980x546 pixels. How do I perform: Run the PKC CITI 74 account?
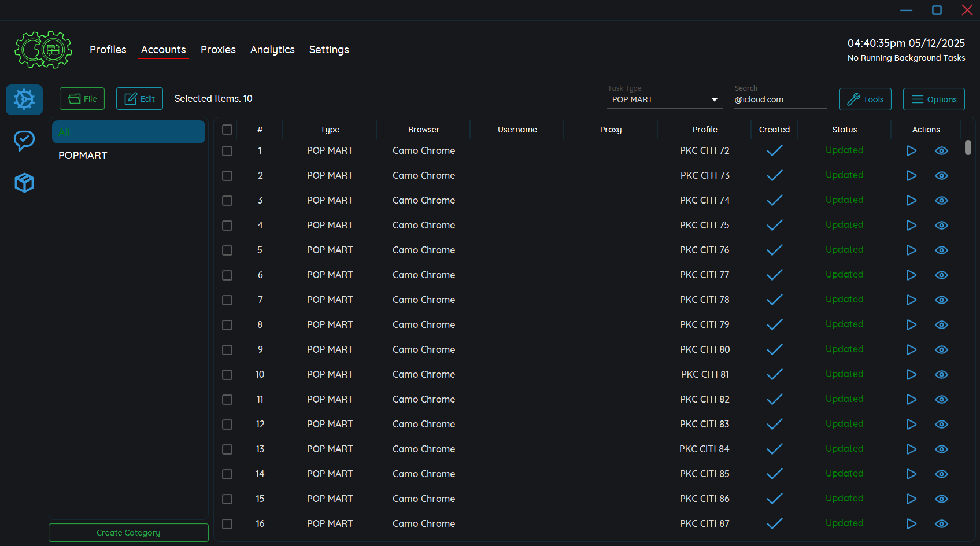tap(911, 200)
